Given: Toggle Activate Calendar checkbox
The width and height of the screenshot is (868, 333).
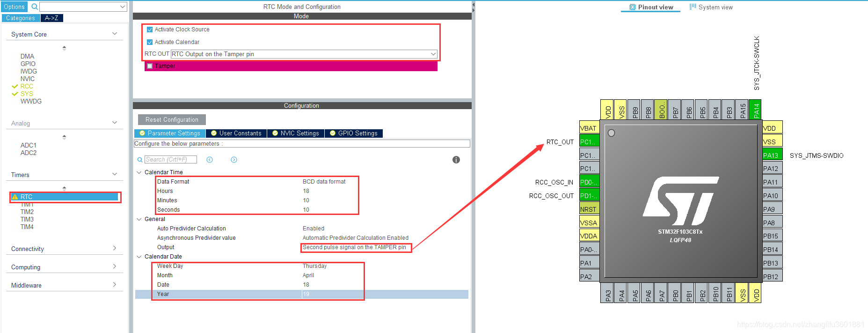Looking at the screenshot, I should [150, 42].
